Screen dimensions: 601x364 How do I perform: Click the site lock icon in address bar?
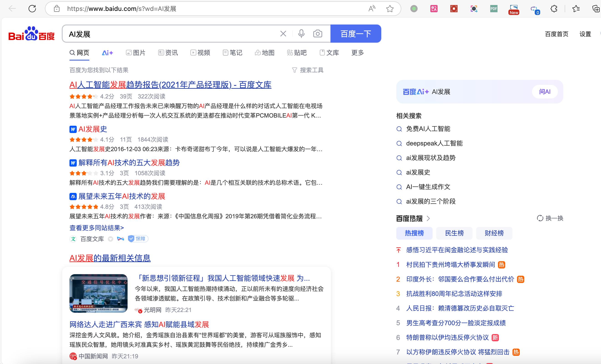pyautogui.click(x=57, y=9)
